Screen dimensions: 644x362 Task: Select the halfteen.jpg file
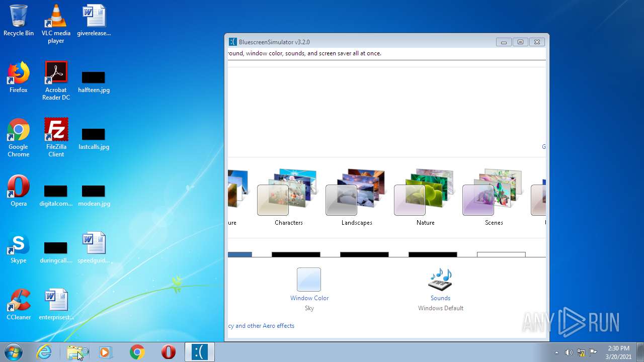(x=94, y=80)
